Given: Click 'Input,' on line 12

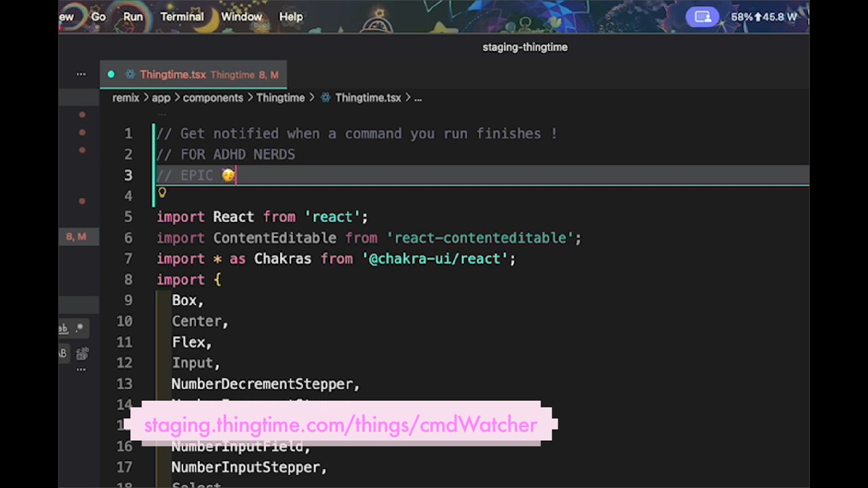Looking at the screenshot, I should click(x=196, y=363).
